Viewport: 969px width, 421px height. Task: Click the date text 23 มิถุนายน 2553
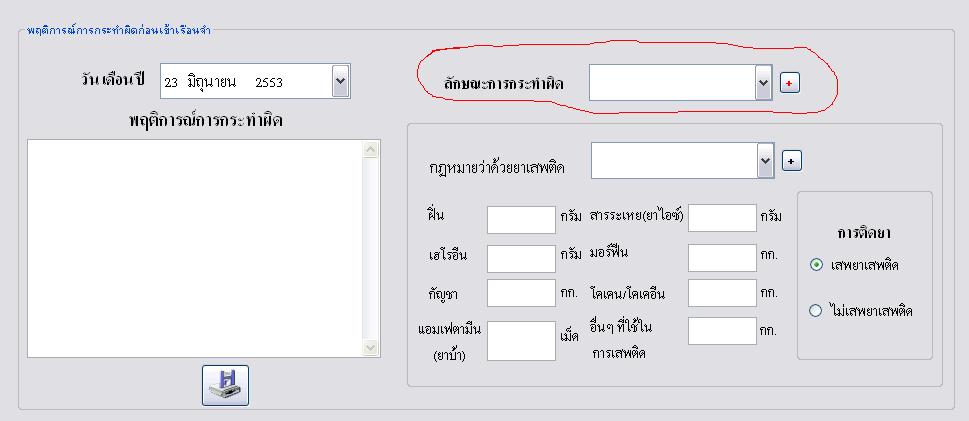[x=224, y=82]
